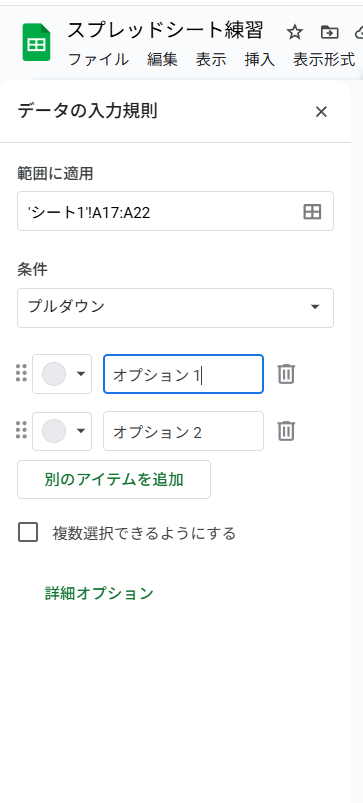Delete the オプション 1 item
Screen dimensions: 363x803
point(286,374)
